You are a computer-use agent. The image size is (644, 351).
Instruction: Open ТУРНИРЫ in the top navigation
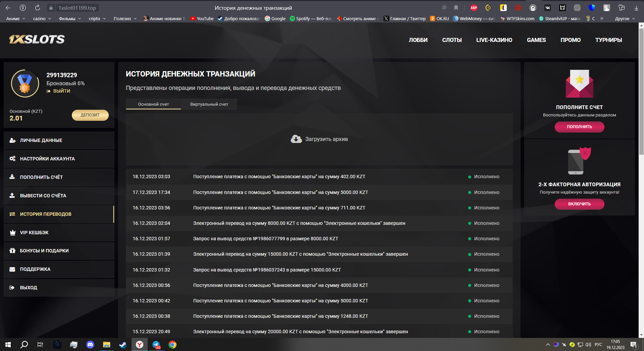point(608,40)
